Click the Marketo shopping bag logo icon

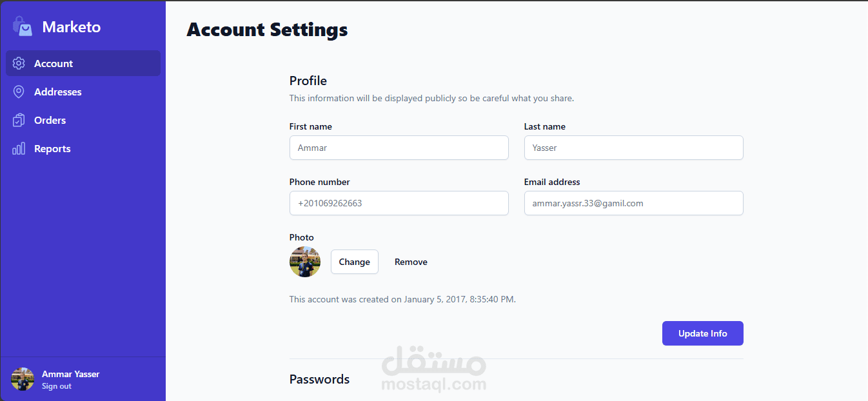(x=22, y=26)
